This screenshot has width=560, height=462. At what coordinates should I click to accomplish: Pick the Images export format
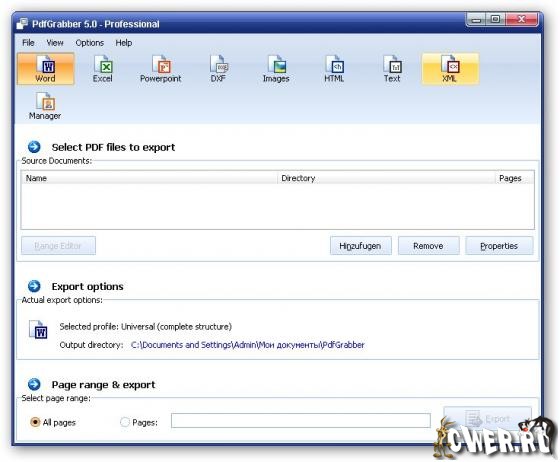pos(276,69)
